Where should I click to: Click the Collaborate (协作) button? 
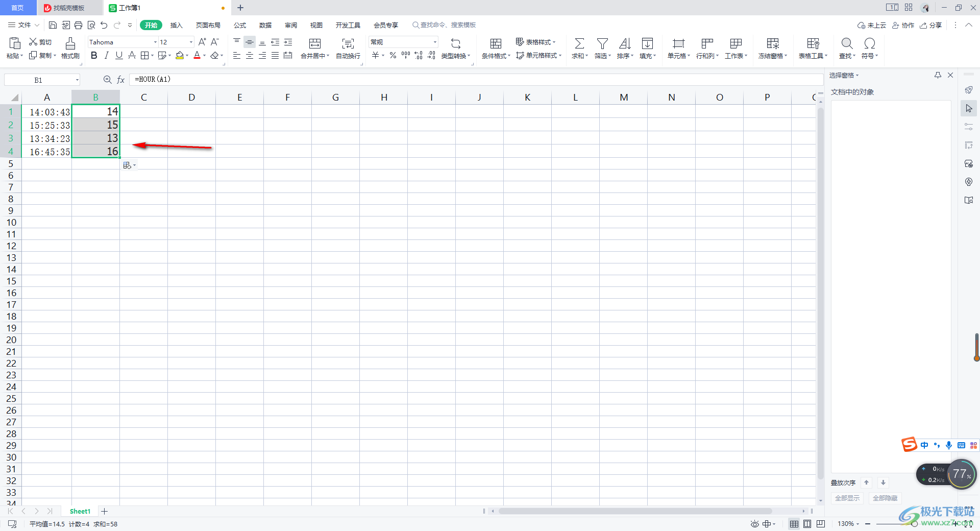pos(903,25)
